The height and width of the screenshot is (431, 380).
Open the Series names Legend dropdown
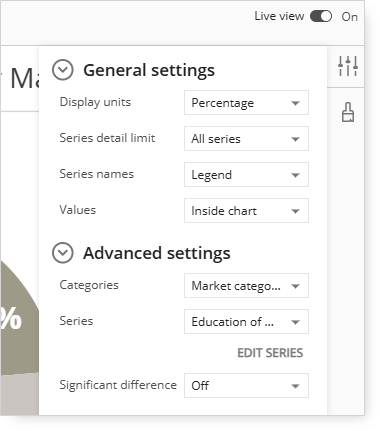pyautogui.click(x=246, y=175)
